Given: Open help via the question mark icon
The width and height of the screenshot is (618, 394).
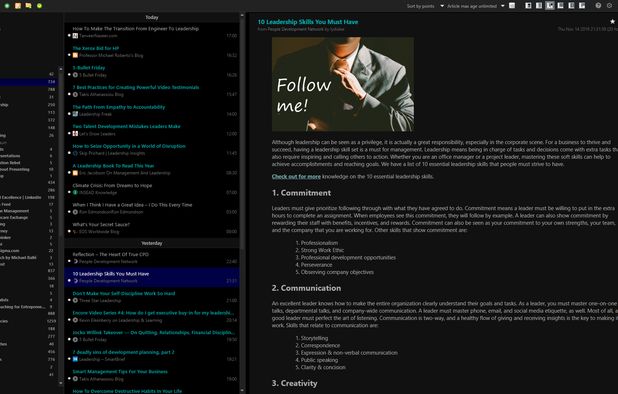Looking at the screenshot, I should coord(598,6).
